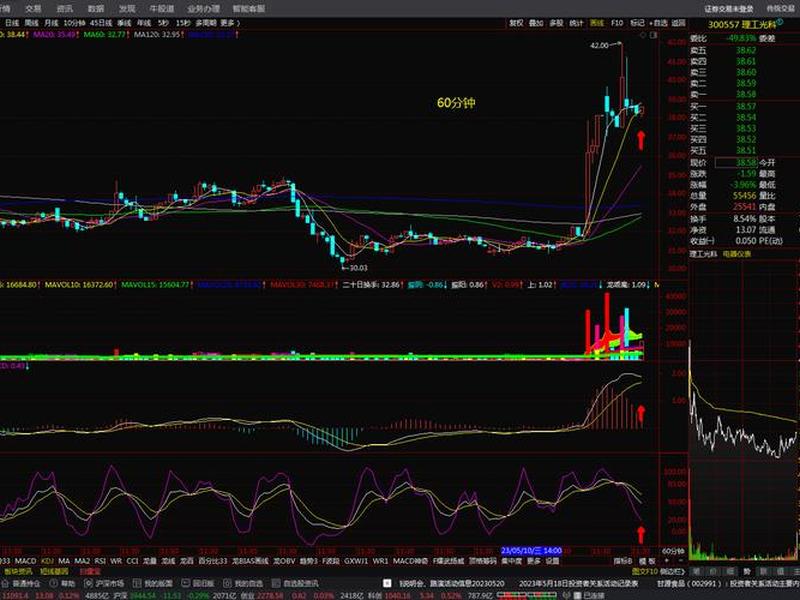Switch the chart to 日线 period
800x600 pixels.
[12, 23]
